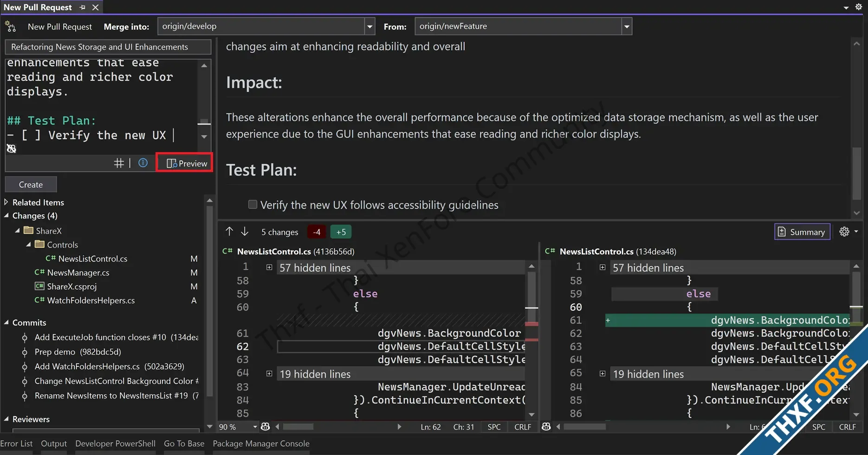Click the Create pull request button
This screenshot has width=868, height=455.
(31, 185)
